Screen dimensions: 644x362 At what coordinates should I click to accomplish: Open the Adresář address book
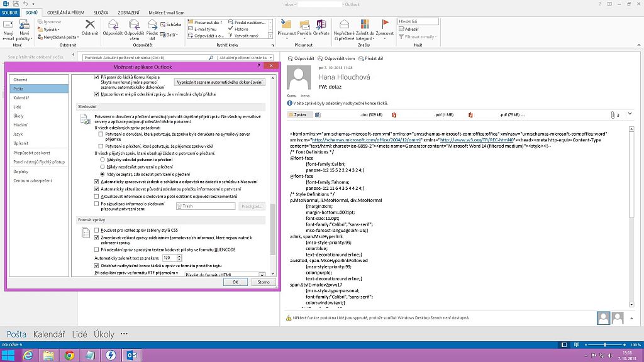(x=409, y=29)
